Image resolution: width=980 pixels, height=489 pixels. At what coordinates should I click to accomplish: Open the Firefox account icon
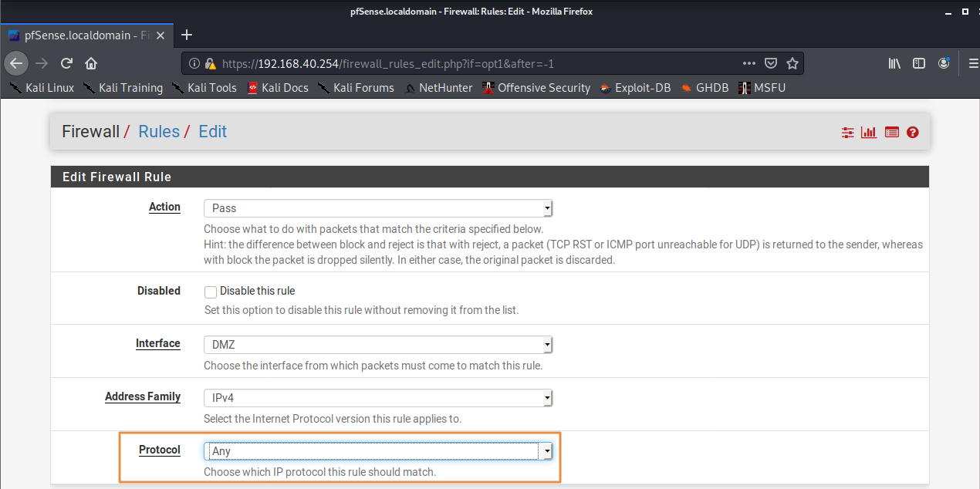click(944, 63)
